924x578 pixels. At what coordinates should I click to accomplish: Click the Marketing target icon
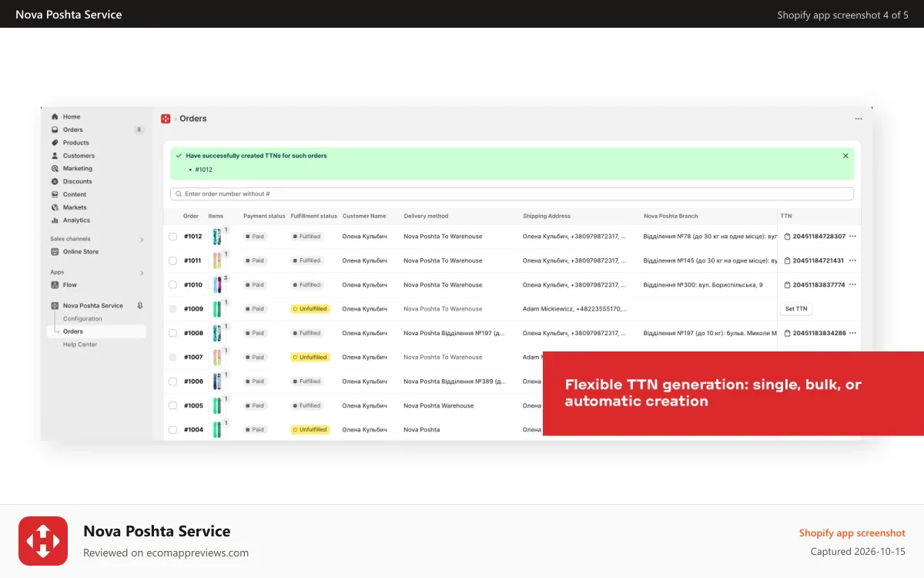click(x=55, y=169)
